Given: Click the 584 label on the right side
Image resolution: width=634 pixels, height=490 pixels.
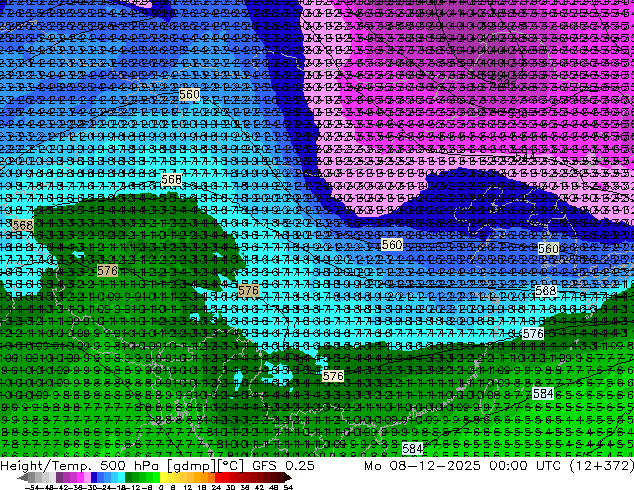Looking at the screenshot, I should click(x=543, y=393).
